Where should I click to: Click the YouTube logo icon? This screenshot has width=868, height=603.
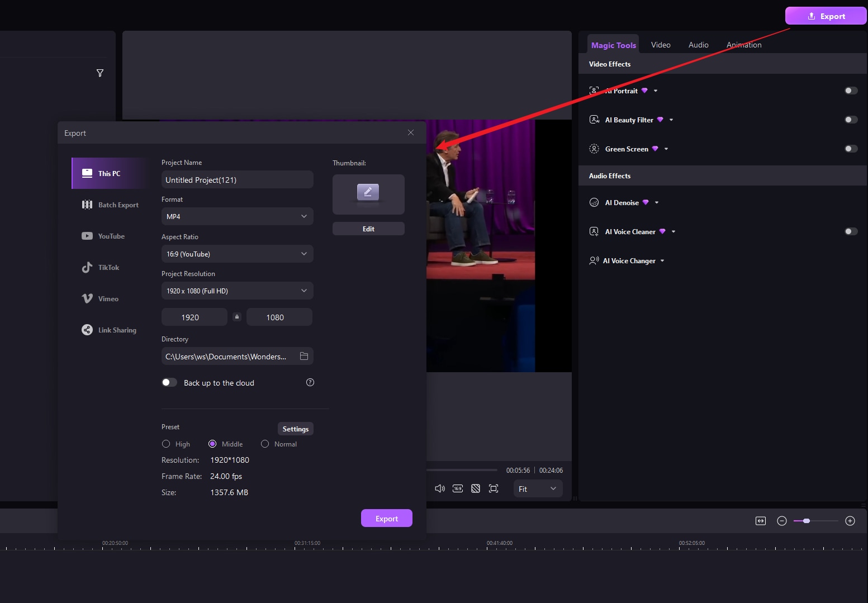pos(87,236)
